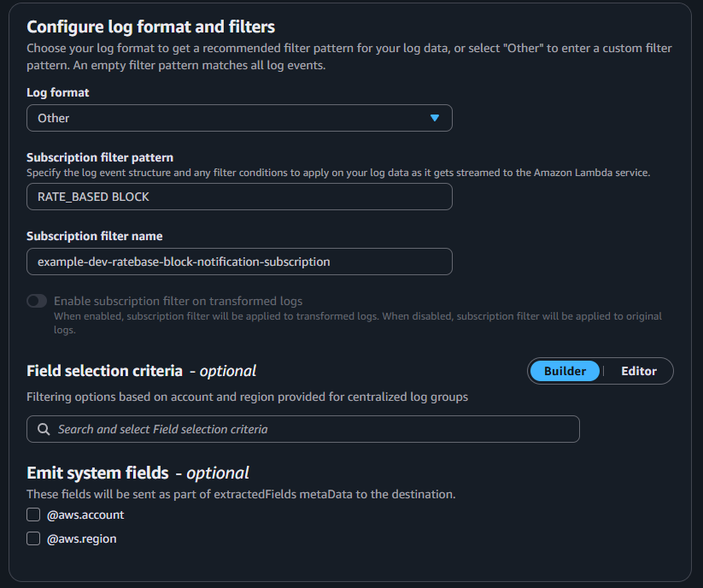Click the Subscription filter pattern field with RATE_BASED BLOCK
The width and height of the screenshot is (703, 588).
(239, 197)
